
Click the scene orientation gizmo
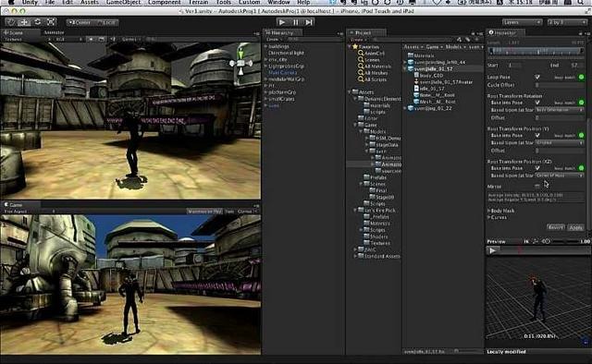click(x=240, y=64)
